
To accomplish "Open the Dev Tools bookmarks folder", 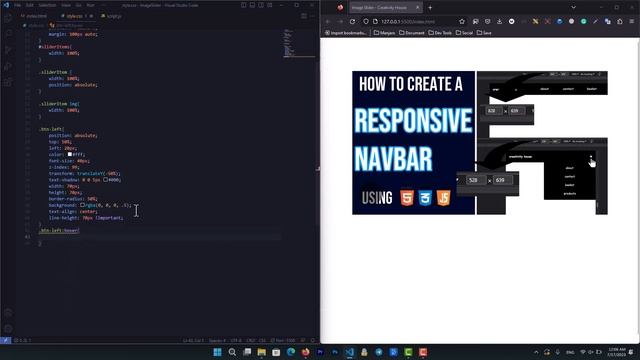I will point(440,33).
